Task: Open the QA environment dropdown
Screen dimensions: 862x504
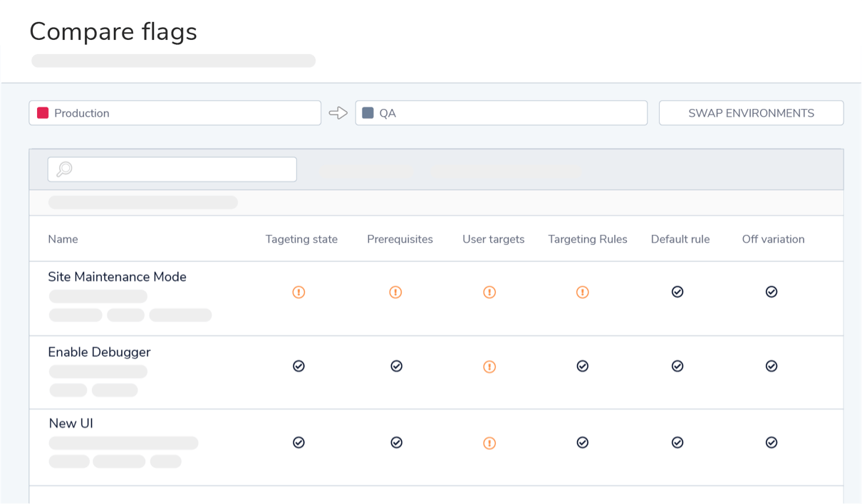Action: pyautogui.click(x=501, y=113)
